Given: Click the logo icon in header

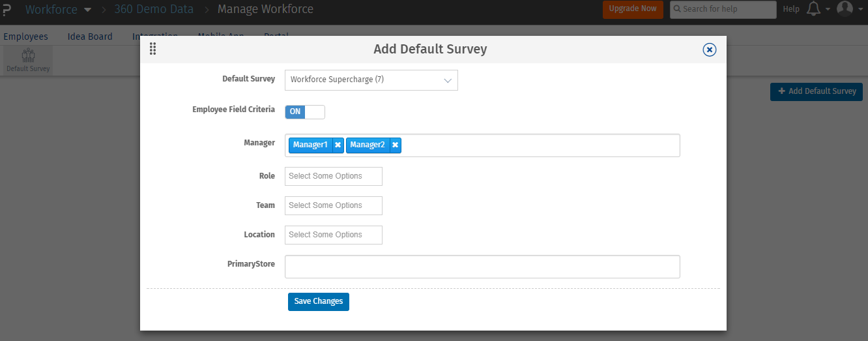Looking at the screenshot, I should (x=7, y=9).
